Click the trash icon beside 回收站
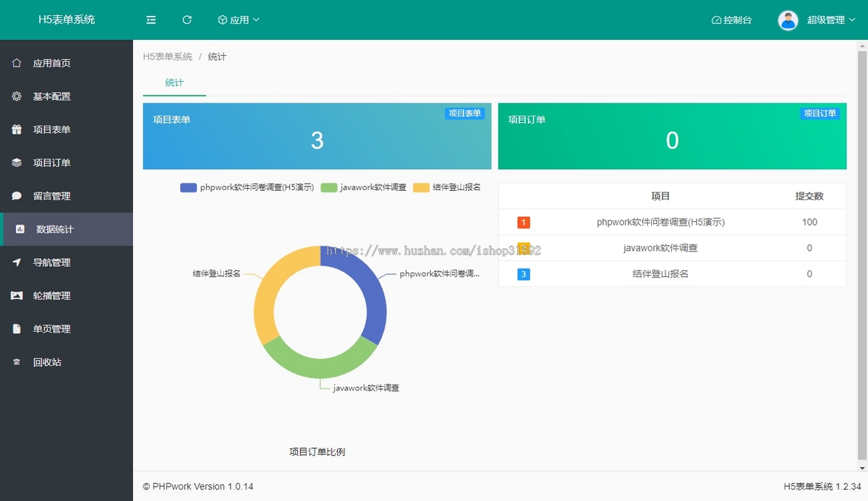Screen dimensions: 868x501 tap(17, 362)
